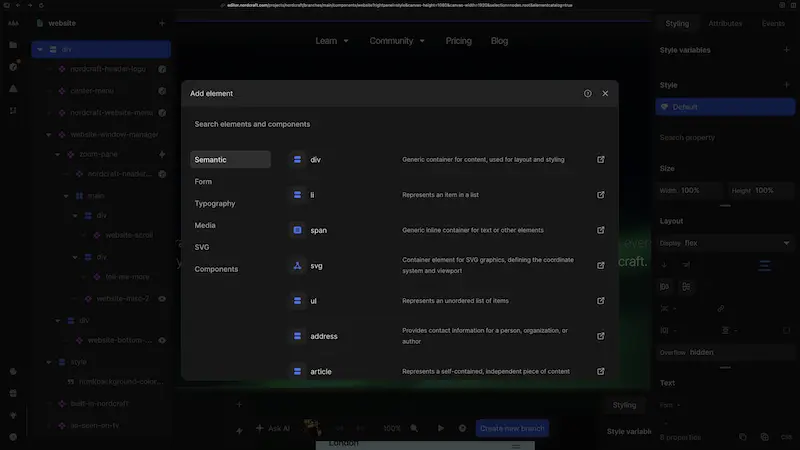
Task: Collapse the zoom-pane tree node
Action: pyautogui.click(x=57, y=154)
